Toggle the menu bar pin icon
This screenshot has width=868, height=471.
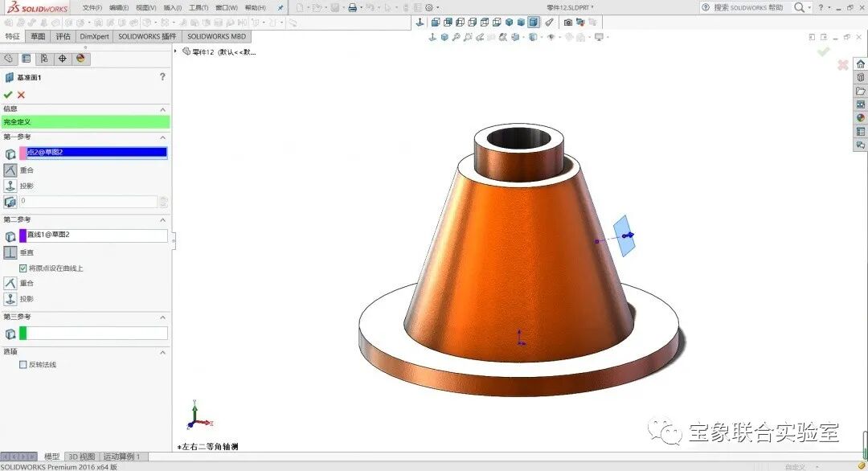280,8
